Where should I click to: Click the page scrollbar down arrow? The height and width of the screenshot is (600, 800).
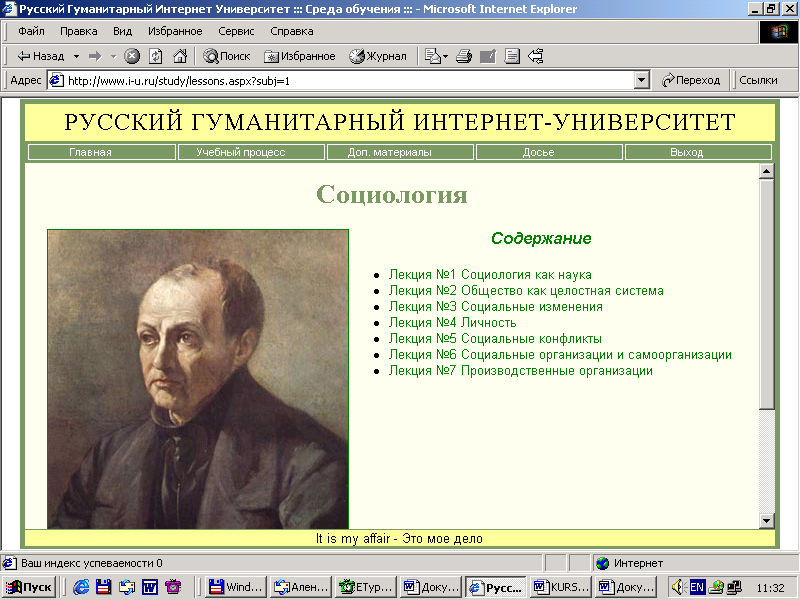point(766,521)
